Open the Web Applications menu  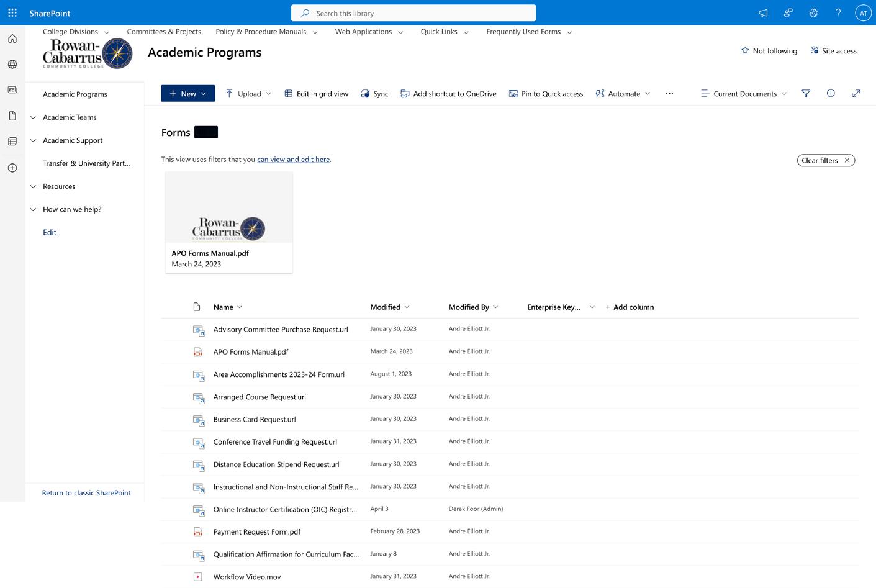coord(369,32)
